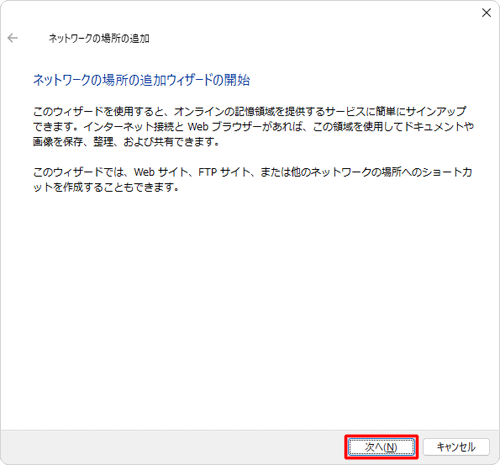Click the heading ネットワークの場所の追加ウィザードの開始
500x465 pixels.
coord(141,80)
